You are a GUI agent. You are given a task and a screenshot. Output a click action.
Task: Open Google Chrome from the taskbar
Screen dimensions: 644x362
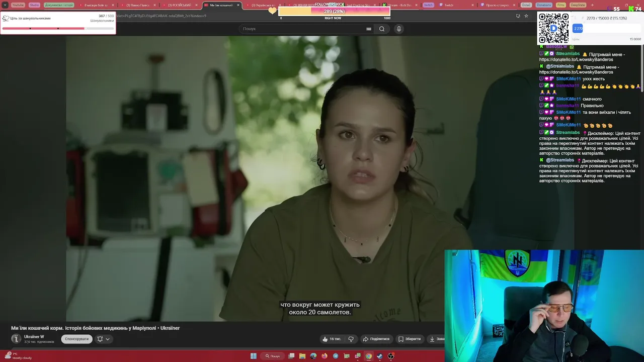coord(369,356)
